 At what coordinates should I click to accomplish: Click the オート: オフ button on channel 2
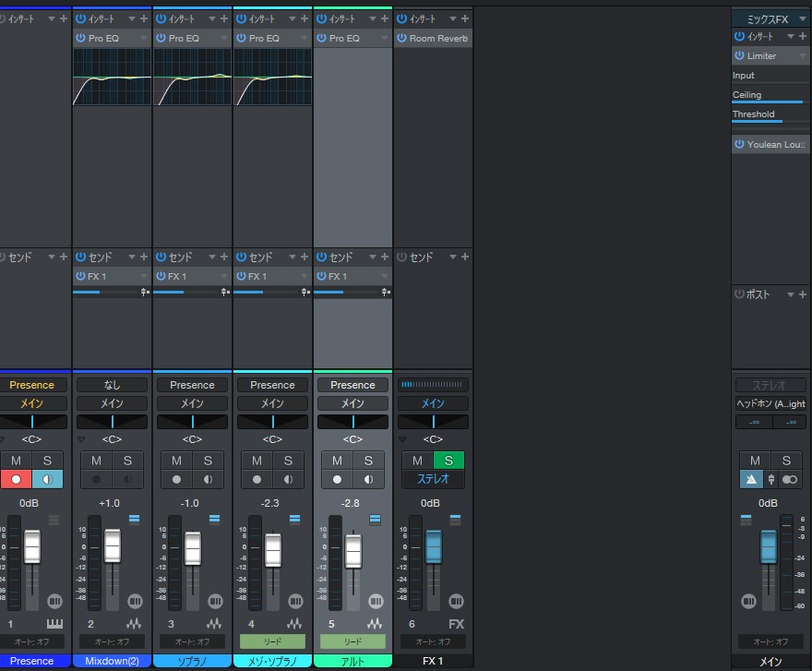click(x=111, y=641)
